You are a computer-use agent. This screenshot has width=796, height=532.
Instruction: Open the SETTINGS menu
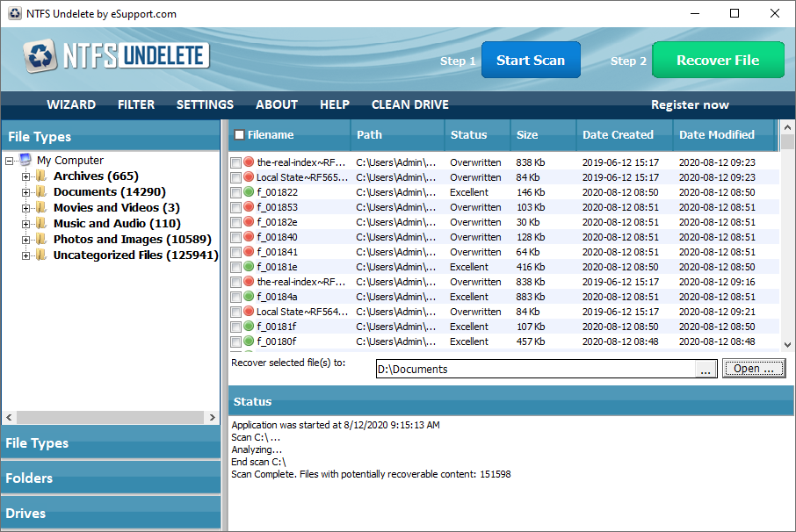tap(205, 105)
